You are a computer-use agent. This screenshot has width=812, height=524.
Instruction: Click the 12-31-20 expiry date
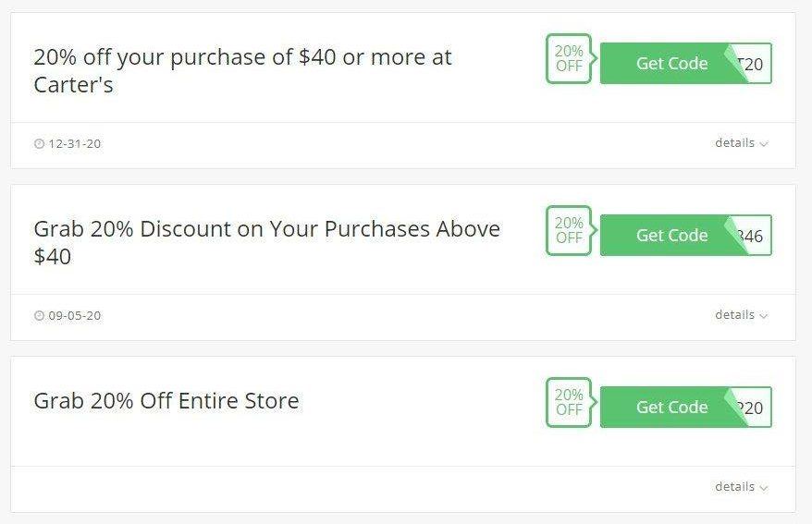click(75, 144)
